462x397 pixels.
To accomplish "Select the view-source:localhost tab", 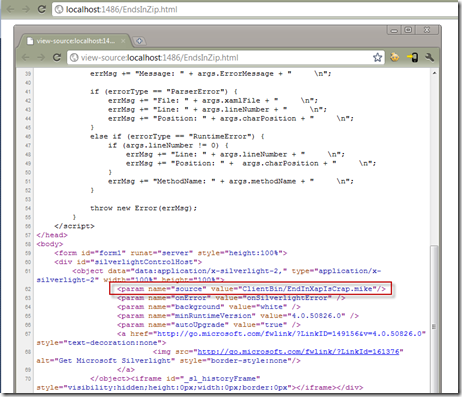I will (x=75, y=41).
